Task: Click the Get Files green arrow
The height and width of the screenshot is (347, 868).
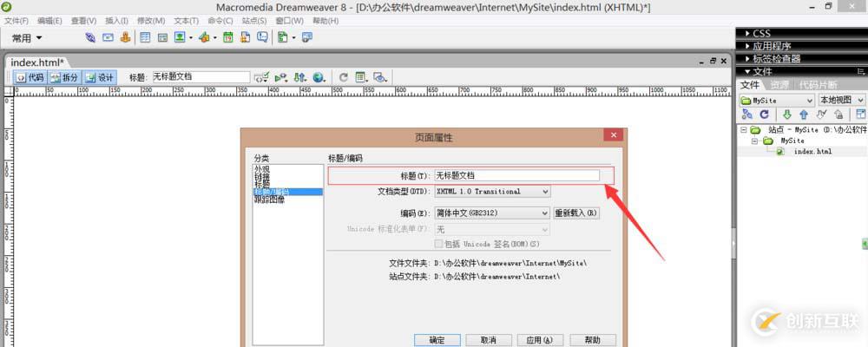Action: click(x=786, y=114)
